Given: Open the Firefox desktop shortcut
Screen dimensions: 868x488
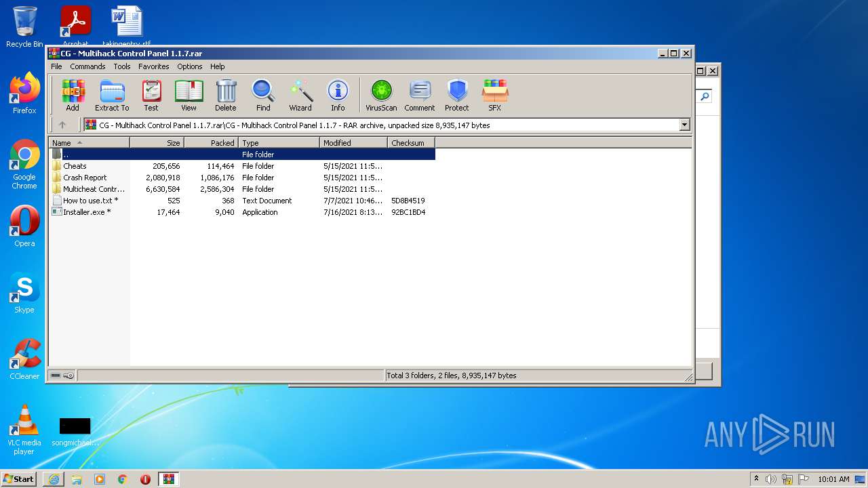Looking at the screenshot, I should tap(24, 93).
